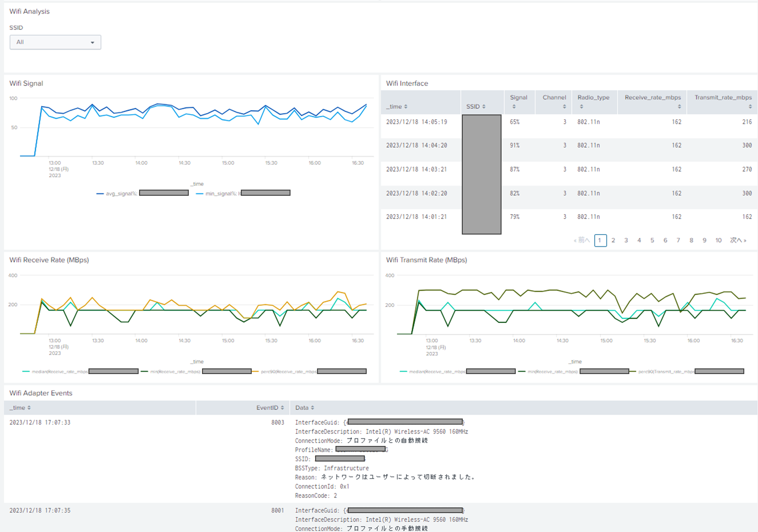Click the 65% signal cell
The width and height of the screenshot is (758, 532).
pyautogui.click(x=515, y=122)
